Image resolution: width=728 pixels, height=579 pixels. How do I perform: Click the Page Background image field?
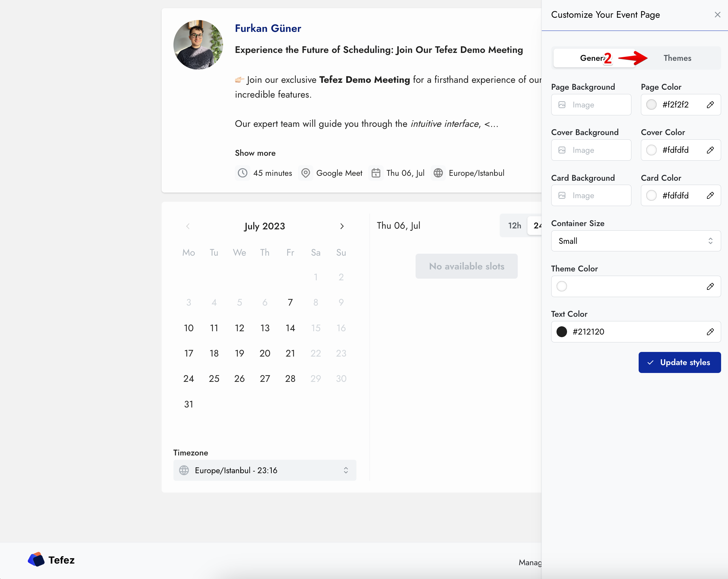click(591, 105)
